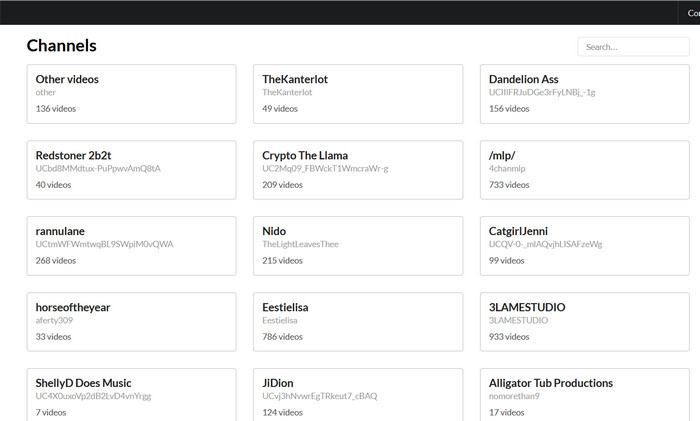Screen dimensions: 700x421
Task: Open the Nido channel card
Action: coord(358,246)
